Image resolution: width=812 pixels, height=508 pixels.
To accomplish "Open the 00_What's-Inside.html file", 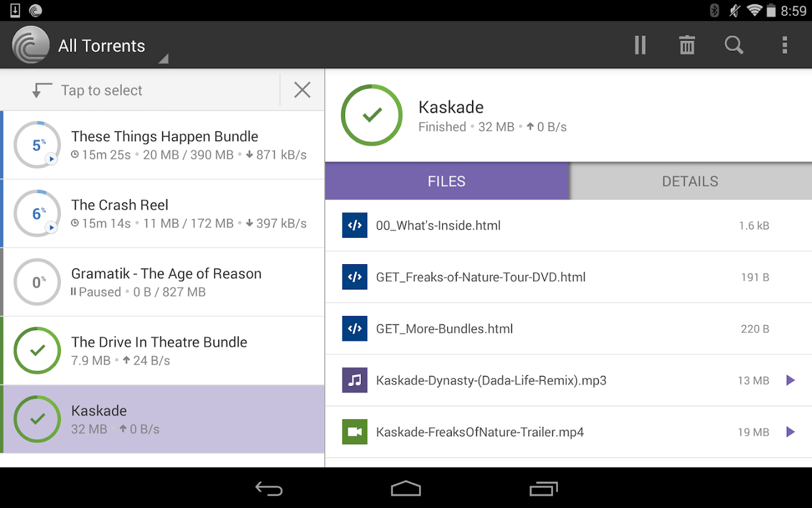I will click(x=568, y=226).
